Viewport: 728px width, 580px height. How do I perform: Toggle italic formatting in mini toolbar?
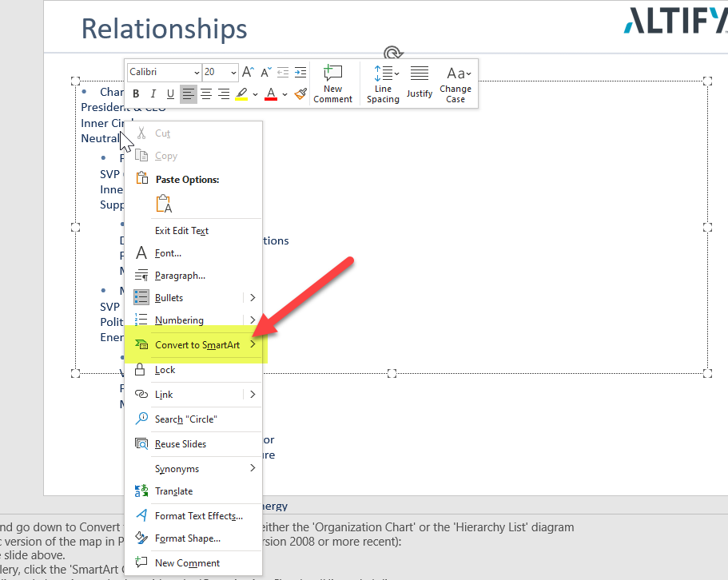153,94
